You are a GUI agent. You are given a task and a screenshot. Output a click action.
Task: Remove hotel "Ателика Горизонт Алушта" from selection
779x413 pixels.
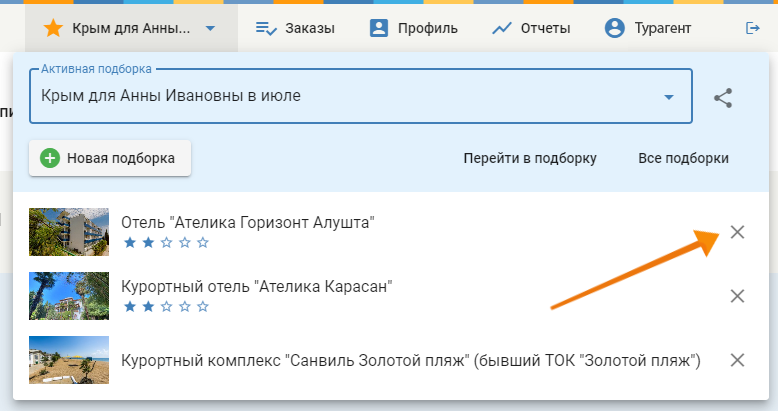pyautogui.click(x=737, y=232)
